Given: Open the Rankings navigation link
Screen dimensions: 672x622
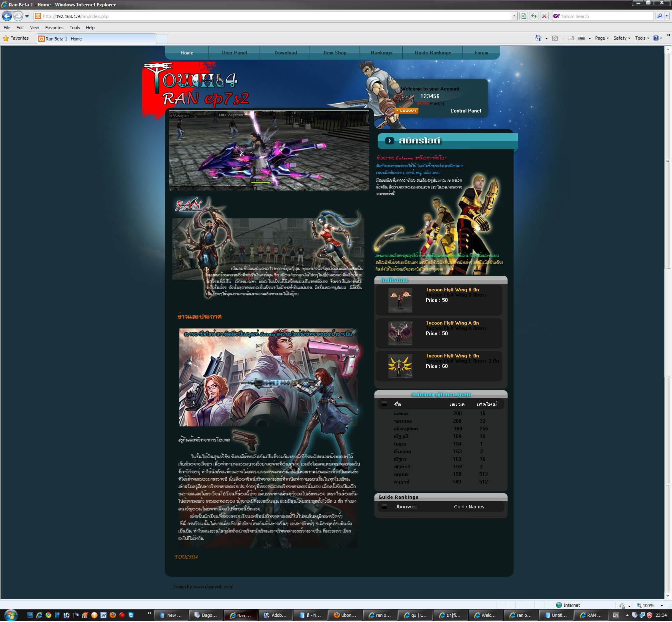Looking at the screenshot, I should [381, 53].
